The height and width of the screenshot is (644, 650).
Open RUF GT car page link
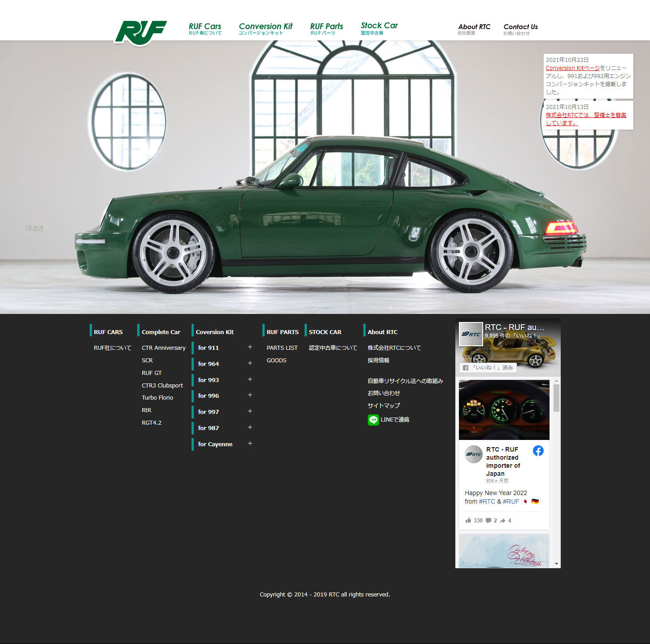152,373
